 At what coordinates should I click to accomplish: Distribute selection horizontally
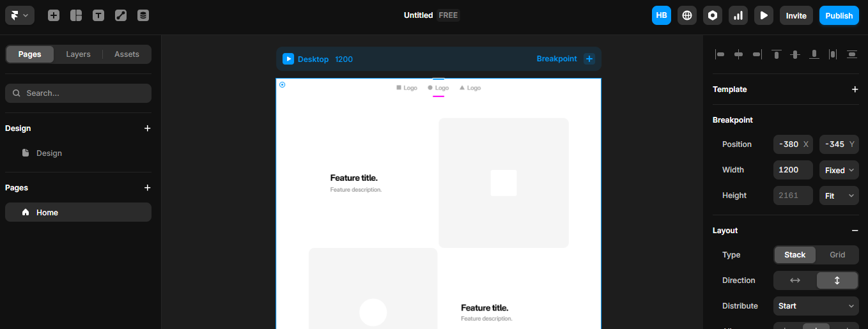click(x=833, y=54)
